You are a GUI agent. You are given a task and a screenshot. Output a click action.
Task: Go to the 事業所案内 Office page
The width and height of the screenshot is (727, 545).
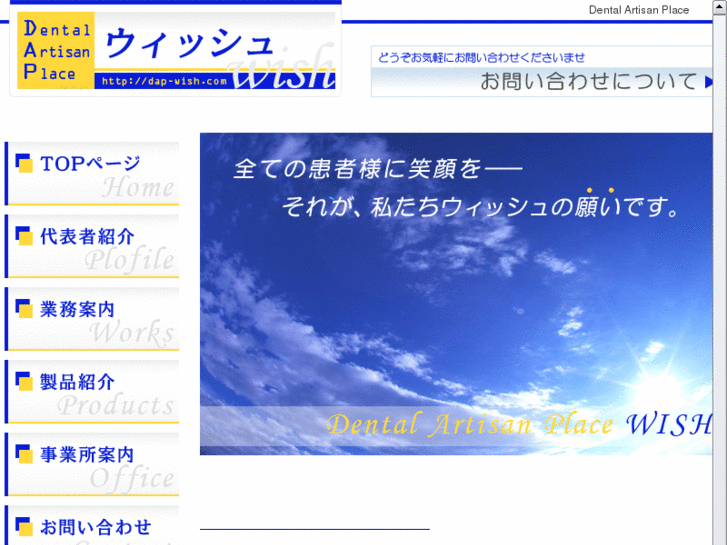pos(92,464)
